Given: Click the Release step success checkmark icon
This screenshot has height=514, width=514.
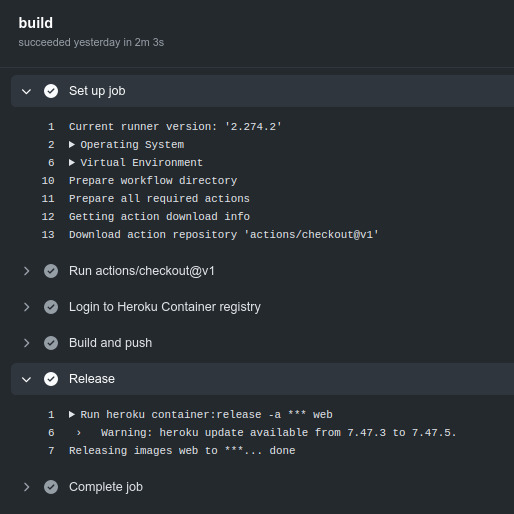Looking at the screenshot, I should point(51,379).
